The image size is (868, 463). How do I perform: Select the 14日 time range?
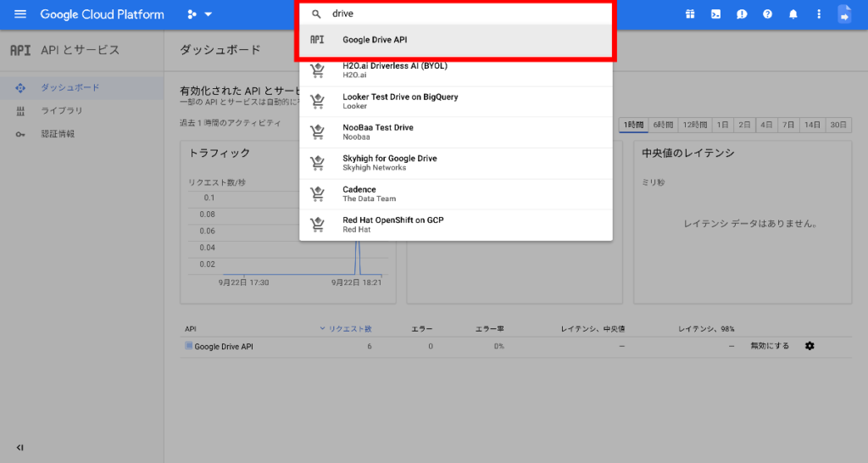coord(812,126)
